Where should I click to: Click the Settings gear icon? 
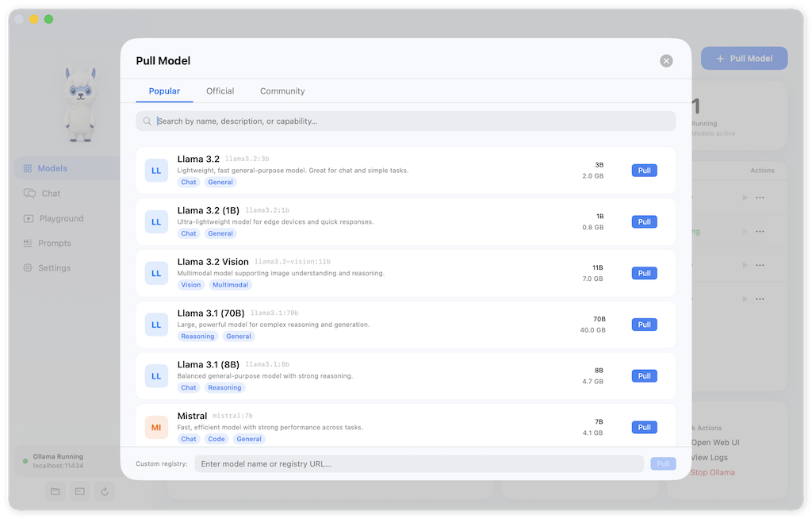(28, 268)
